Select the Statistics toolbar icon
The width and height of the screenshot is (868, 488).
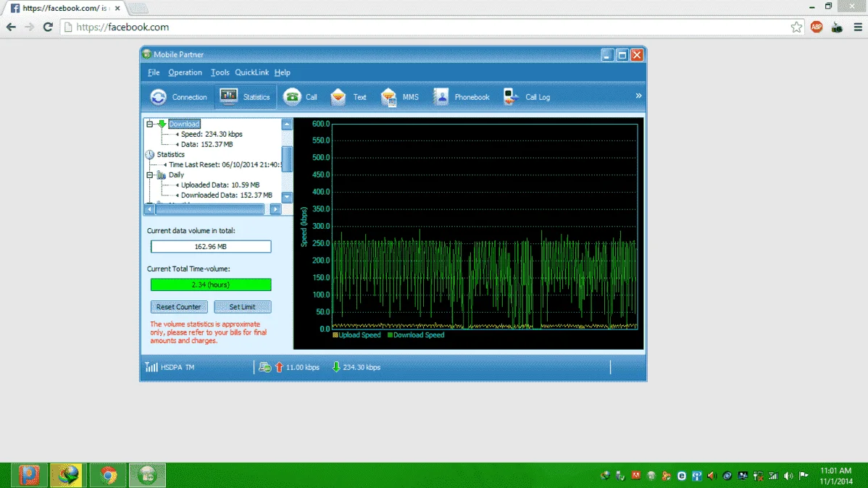228,96
